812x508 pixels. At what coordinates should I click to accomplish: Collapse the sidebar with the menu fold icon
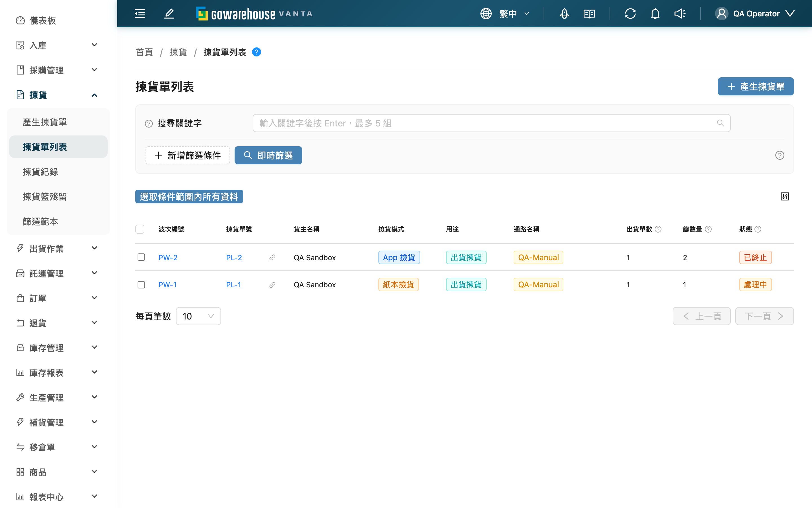pos(140,14)
